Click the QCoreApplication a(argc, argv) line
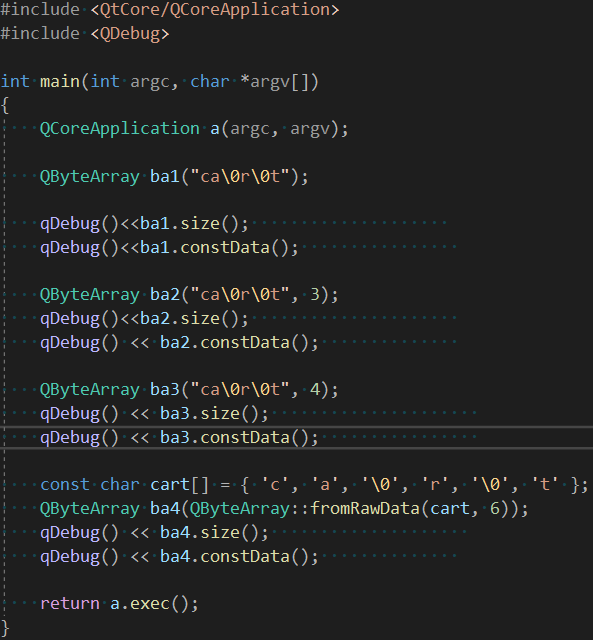 [x=194, y=129]
